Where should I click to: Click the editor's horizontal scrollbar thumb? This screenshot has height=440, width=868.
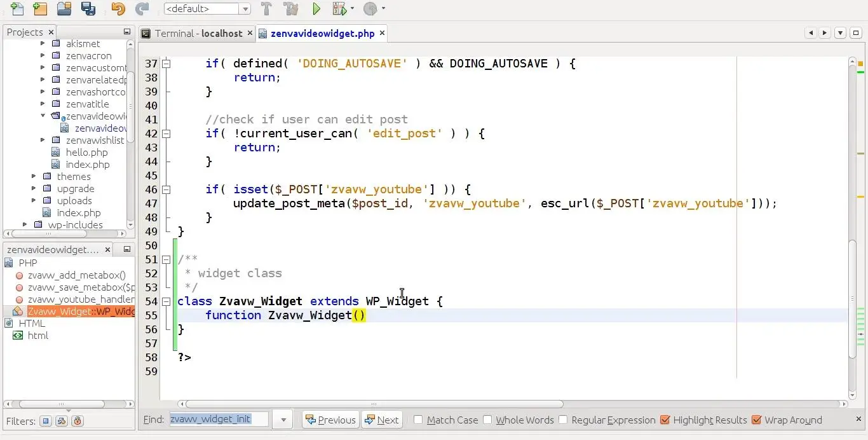tap(374, 404)
